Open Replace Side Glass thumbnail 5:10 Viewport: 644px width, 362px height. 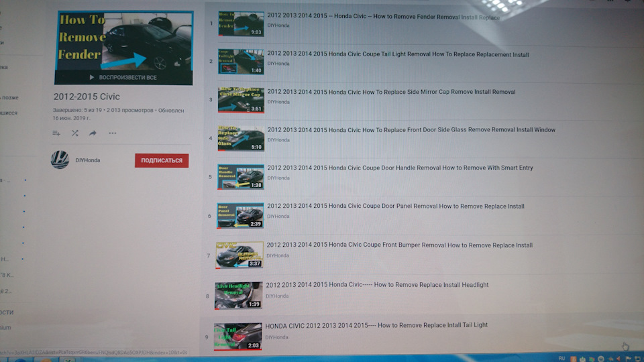[241, 138]
